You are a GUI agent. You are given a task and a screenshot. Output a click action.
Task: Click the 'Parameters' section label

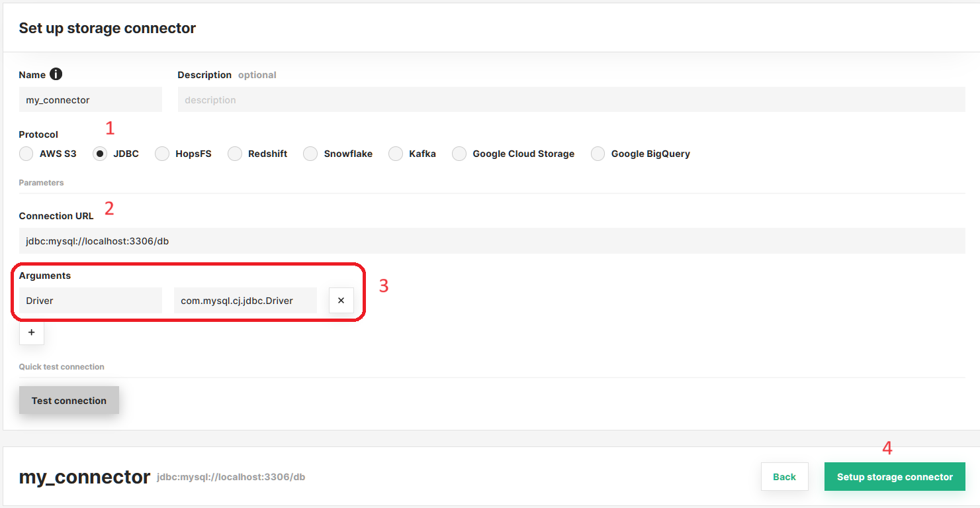tap(41, 182)
